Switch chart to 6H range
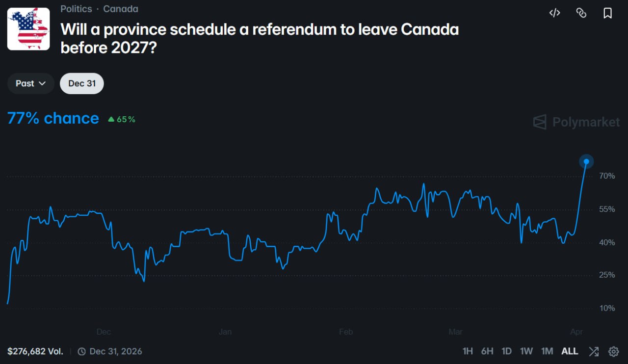Image resolution: width=628 pixels, height=364 pixels. tap(487, 351)
